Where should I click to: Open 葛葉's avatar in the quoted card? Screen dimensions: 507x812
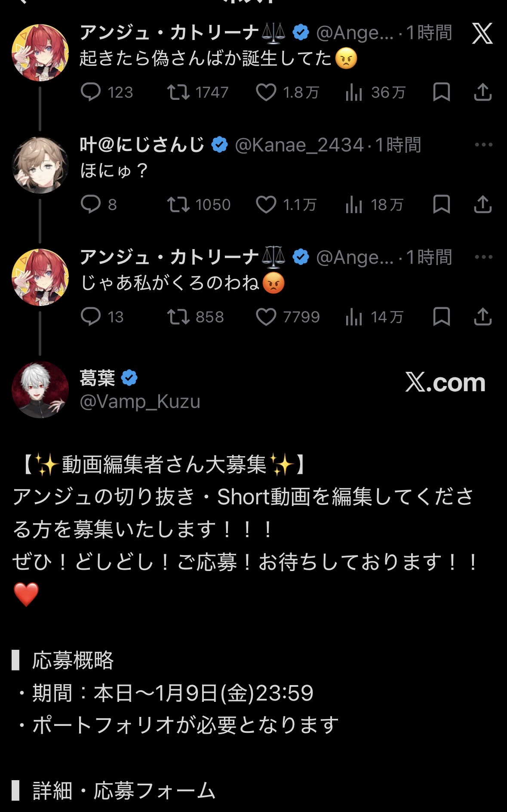(x=40, y=389)
